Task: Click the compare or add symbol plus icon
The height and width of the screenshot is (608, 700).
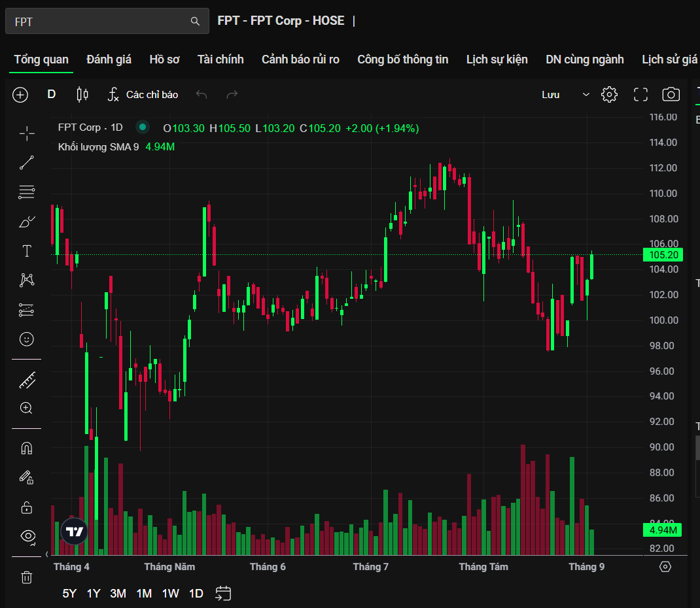Action: tap(20, 95)
